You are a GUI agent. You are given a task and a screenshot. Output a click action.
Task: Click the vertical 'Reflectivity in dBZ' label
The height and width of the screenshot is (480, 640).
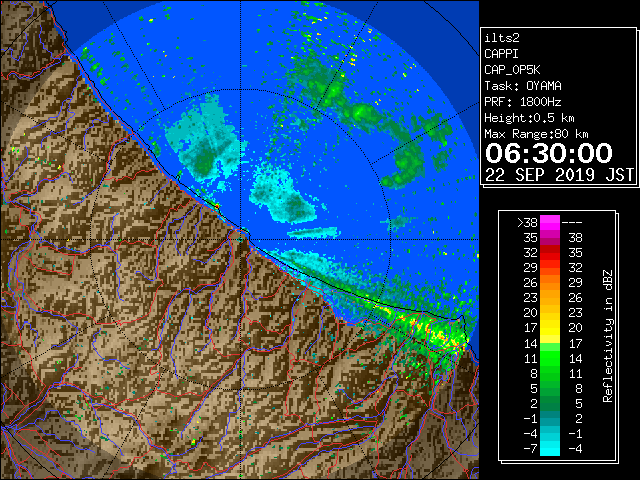(607, 336)
